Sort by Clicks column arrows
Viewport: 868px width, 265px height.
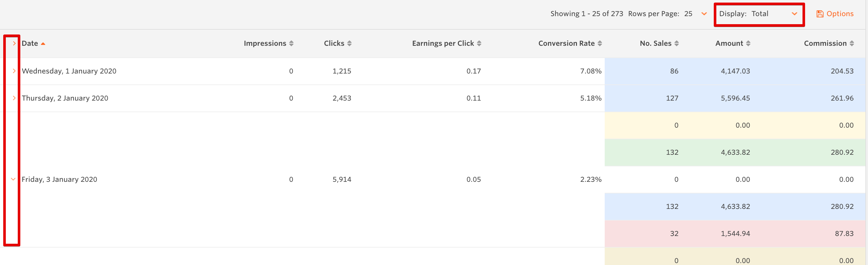[349, 44]
